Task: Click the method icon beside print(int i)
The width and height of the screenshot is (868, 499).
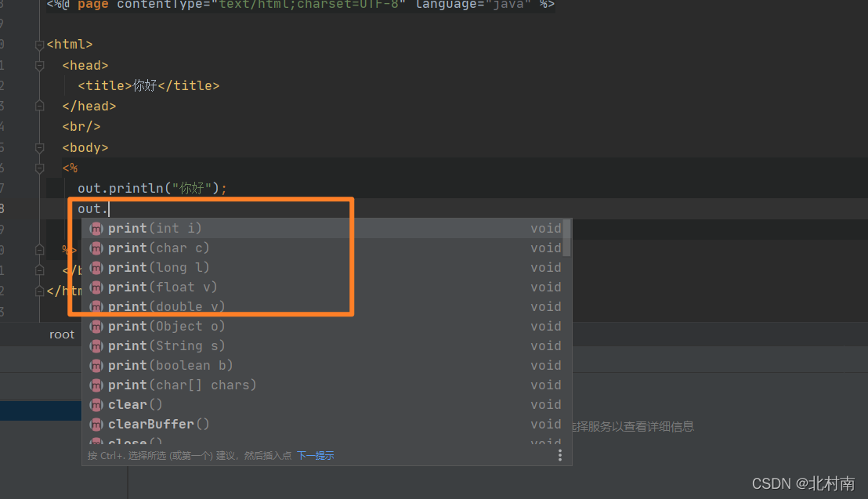Action: 96,228
